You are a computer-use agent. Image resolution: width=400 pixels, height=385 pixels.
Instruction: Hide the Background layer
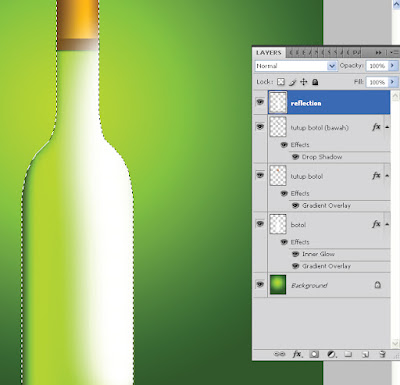click(x=260, y=284)
